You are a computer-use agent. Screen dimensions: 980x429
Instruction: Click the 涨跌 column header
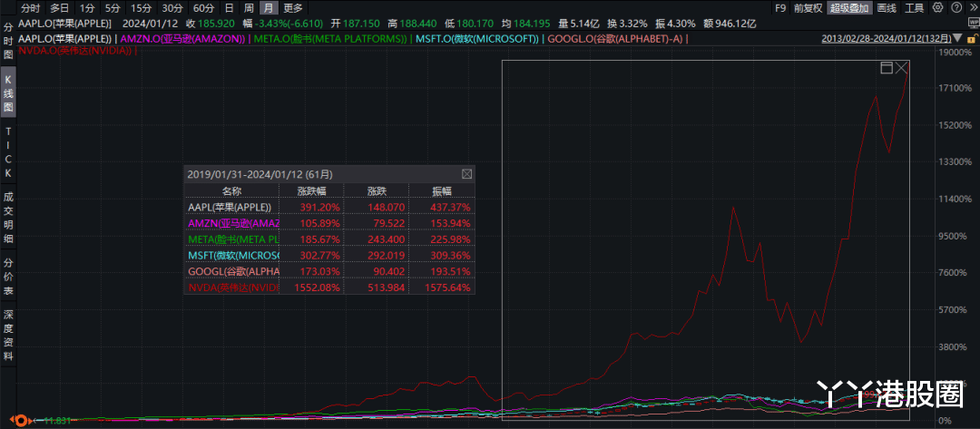tap(377, 191)
